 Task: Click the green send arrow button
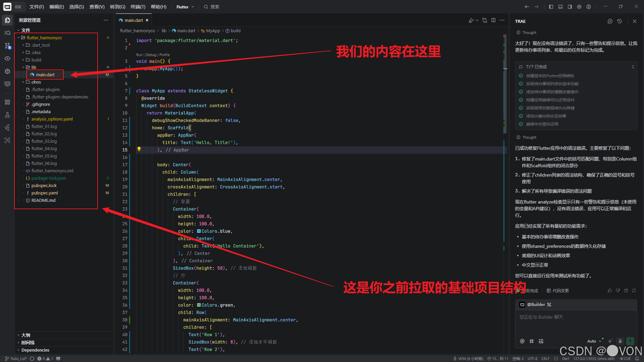(630, 341)
